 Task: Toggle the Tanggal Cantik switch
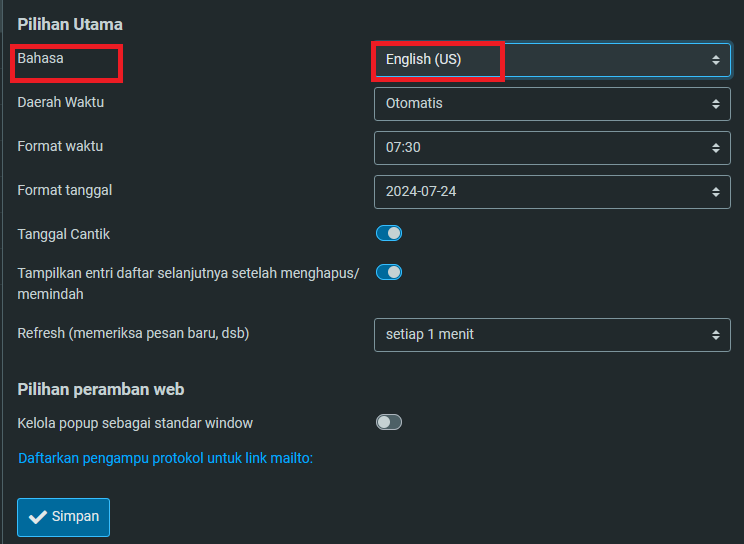tap(389, 233)
